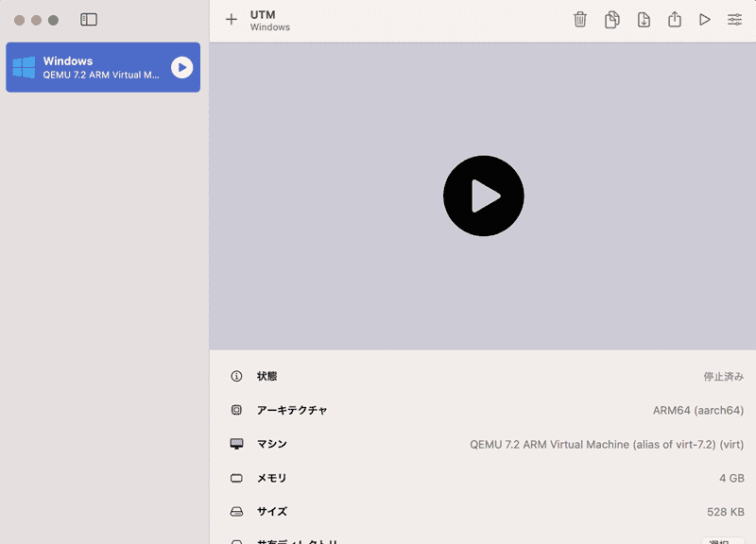
Task: Select the Windows VM in the sidebar
Action: (103, 67)
